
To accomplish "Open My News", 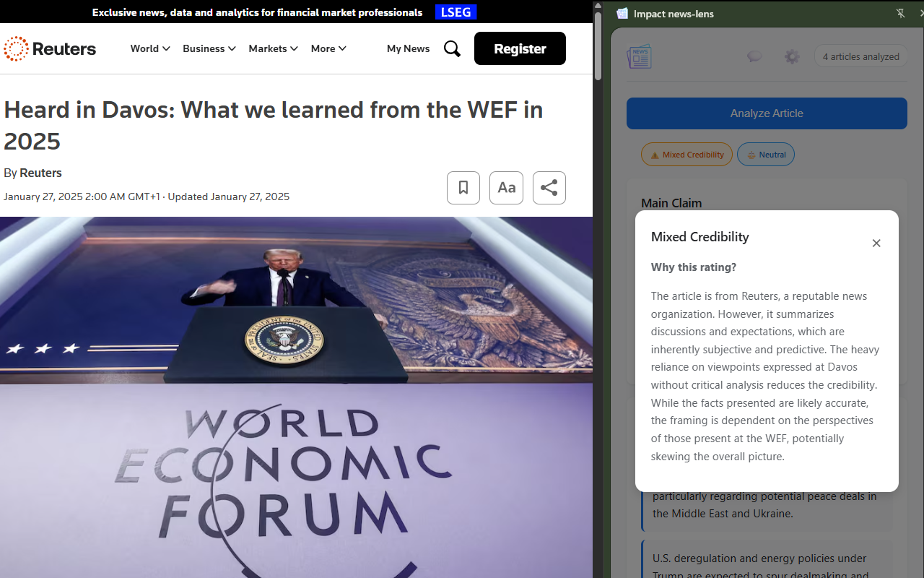I will [408, 48].
